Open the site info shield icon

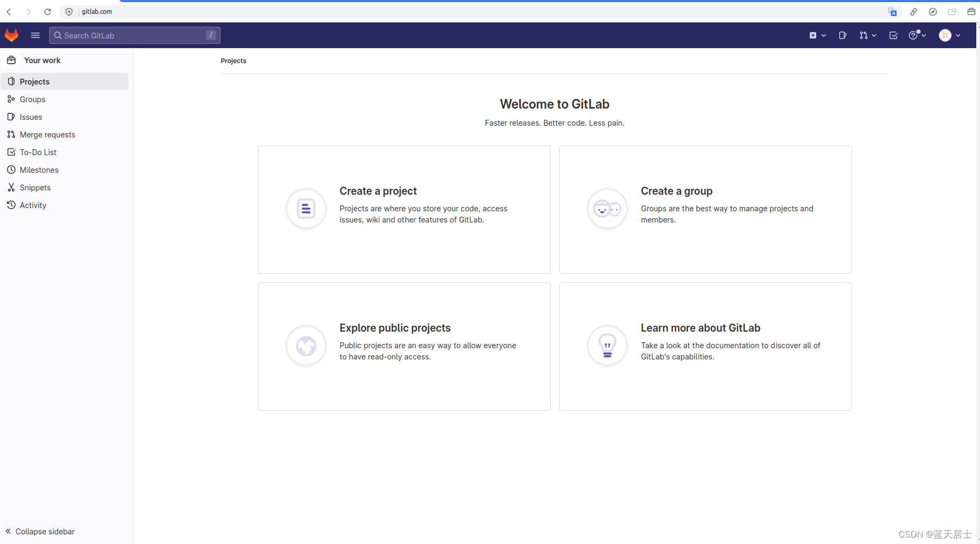[x=69, y=11]
